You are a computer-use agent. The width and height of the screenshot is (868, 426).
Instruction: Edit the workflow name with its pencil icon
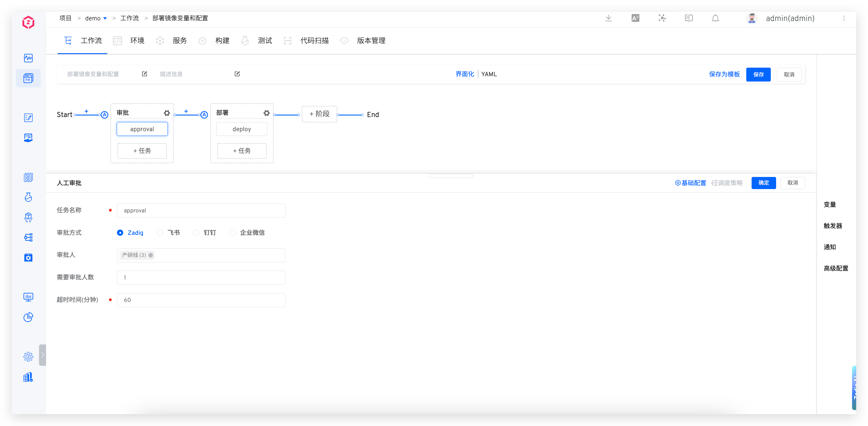click(x=144, y=74)
